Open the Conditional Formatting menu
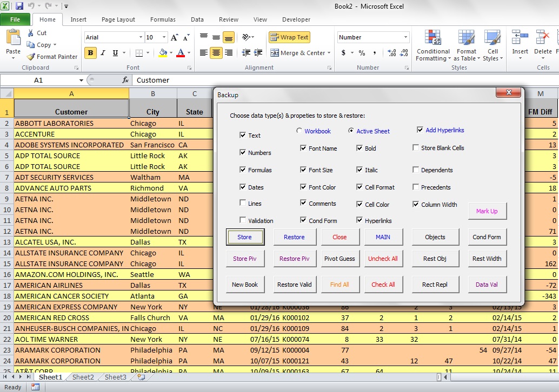The image size is (559, 392). [433, 45]
